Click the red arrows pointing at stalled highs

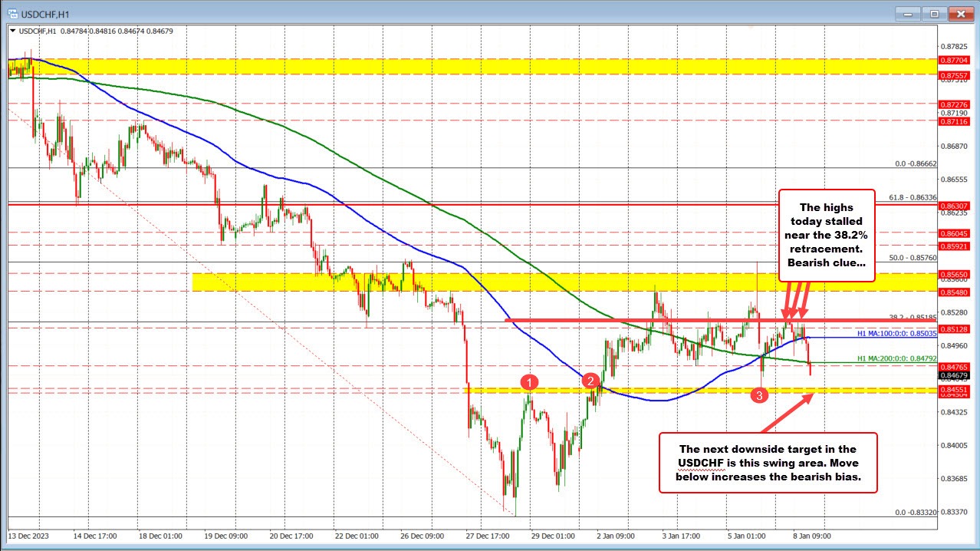796,303
